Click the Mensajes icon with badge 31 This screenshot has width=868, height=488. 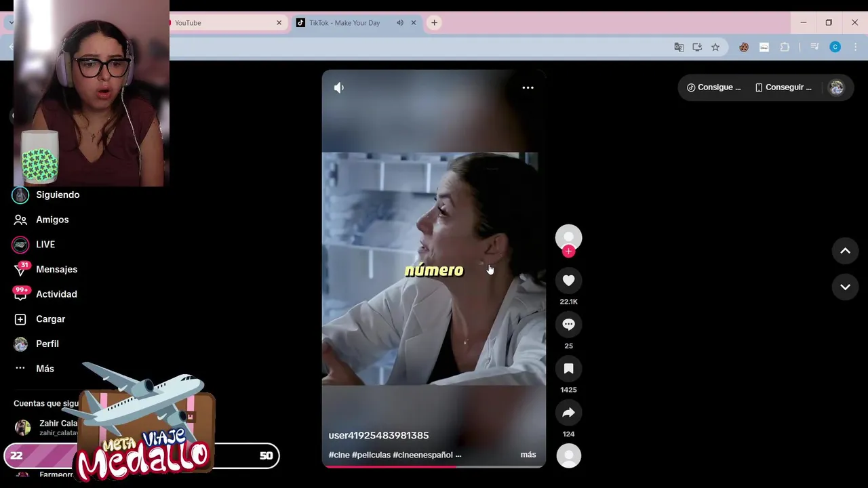tap(22, 268)
